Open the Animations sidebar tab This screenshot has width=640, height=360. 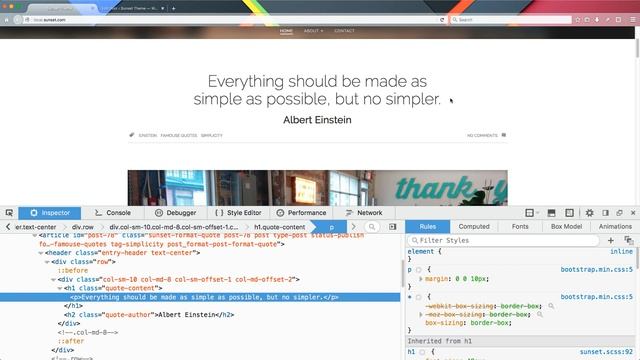point(615,227)
